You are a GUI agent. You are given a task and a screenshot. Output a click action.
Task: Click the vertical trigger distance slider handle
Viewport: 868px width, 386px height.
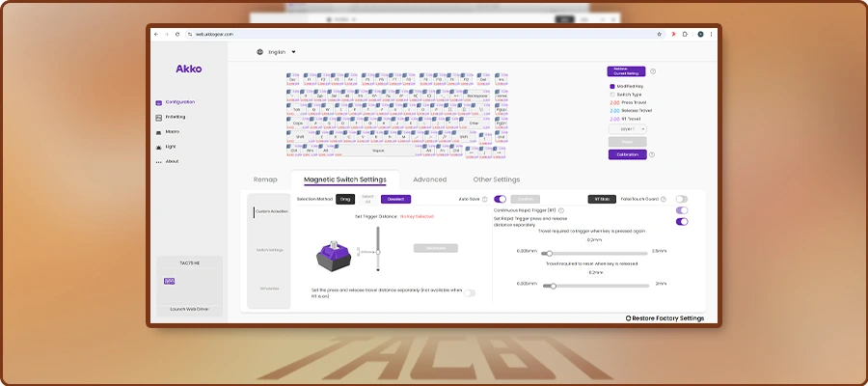pos(378,252)
